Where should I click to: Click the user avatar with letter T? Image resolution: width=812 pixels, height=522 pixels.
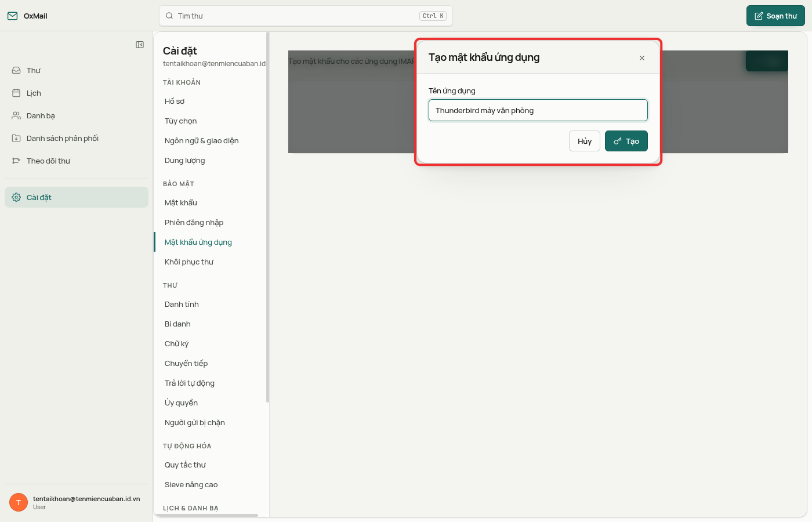coord(19,502)
